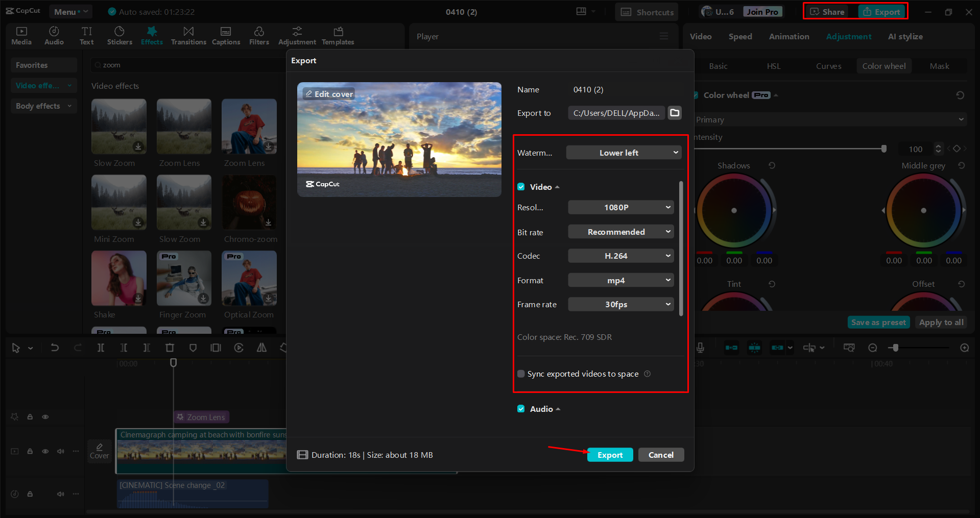
Task: Open the Watermark position dropdown showing Lower left
Action: [623, 152]
